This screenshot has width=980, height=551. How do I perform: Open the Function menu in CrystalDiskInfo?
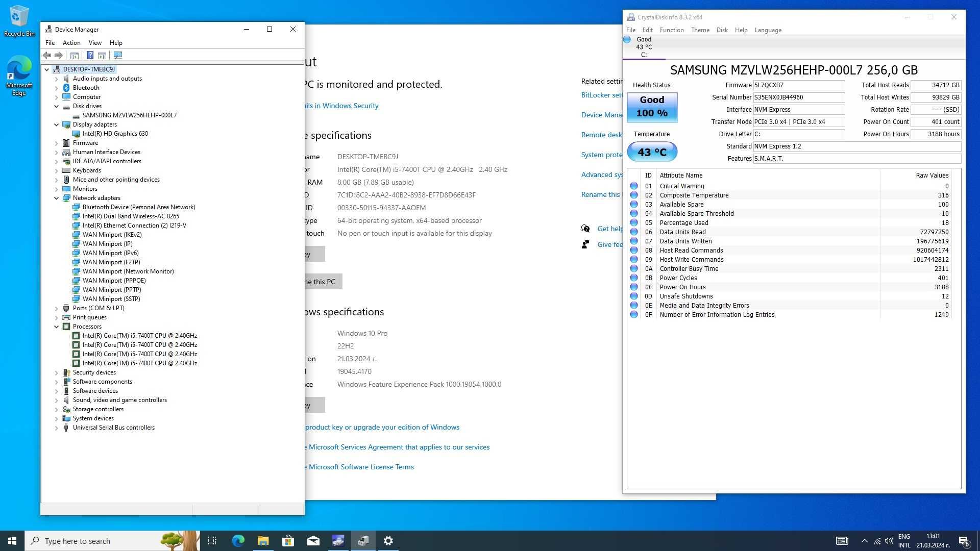coord(672,30)
